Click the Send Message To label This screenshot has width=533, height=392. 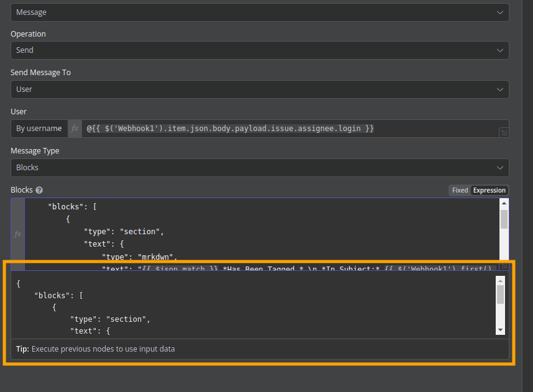tap(41, 73)
